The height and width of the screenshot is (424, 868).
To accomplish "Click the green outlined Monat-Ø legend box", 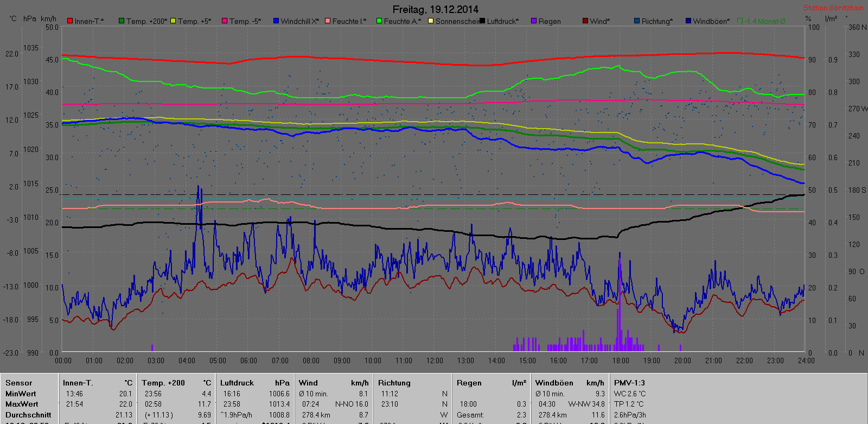I will (x=740, y=21).
